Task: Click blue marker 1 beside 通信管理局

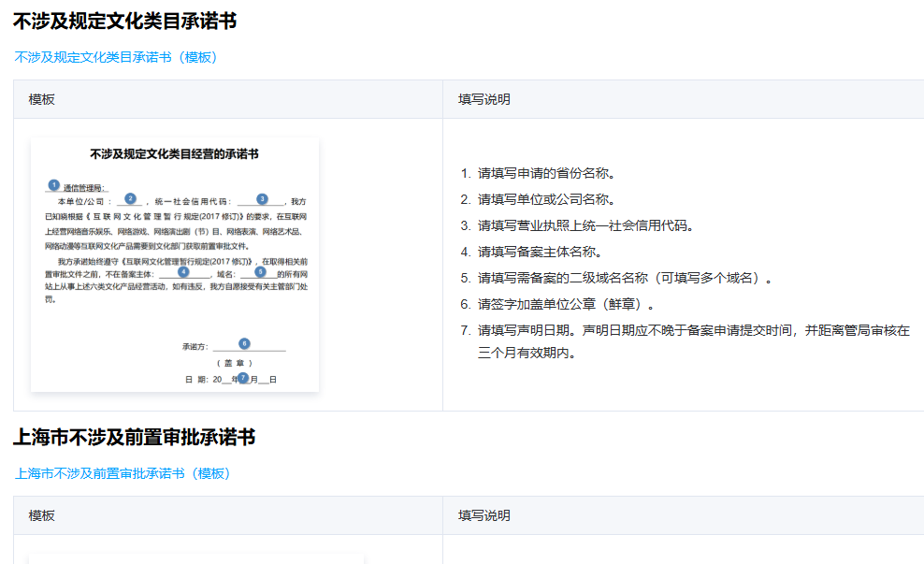Action: click(x=54, y=185)
